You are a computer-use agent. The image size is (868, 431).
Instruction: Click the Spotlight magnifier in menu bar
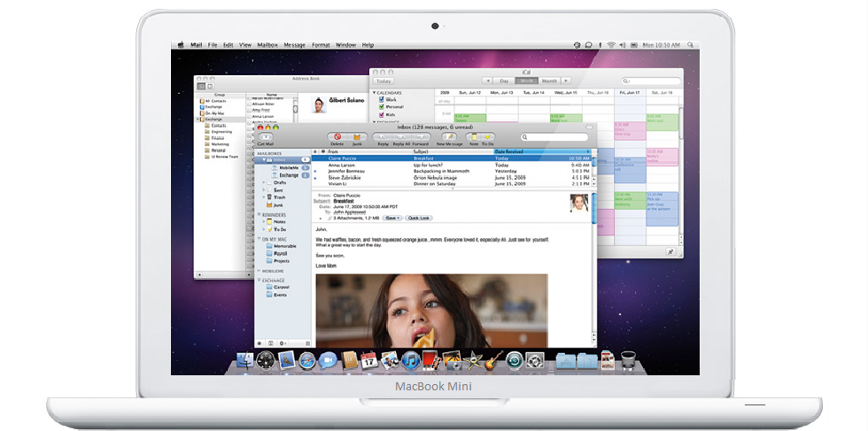[690, 45]
